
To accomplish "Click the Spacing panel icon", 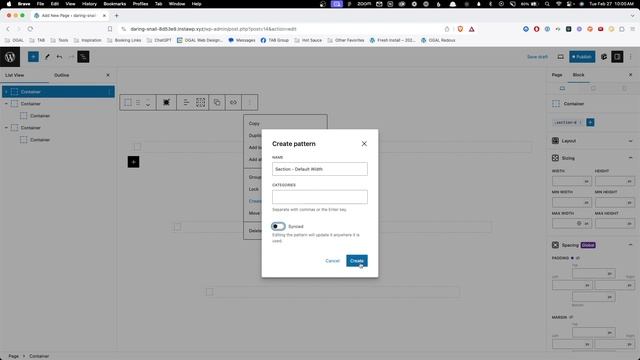I will [x=555, y=245].
